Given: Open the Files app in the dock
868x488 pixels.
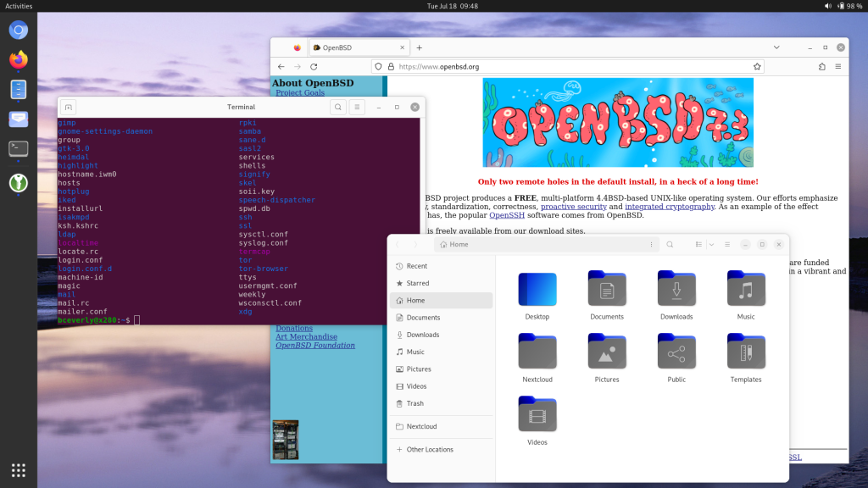Looking at the screenshot, I should coord(19,89).
